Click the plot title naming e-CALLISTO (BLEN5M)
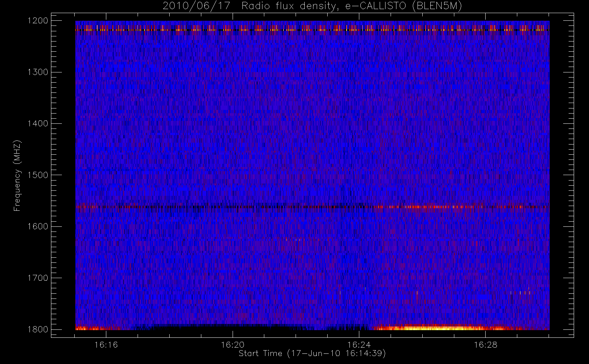The image size is (589, 364). [312, 6]
